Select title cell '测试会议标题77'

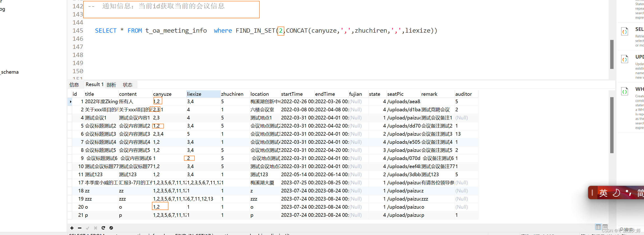(101, 167)
